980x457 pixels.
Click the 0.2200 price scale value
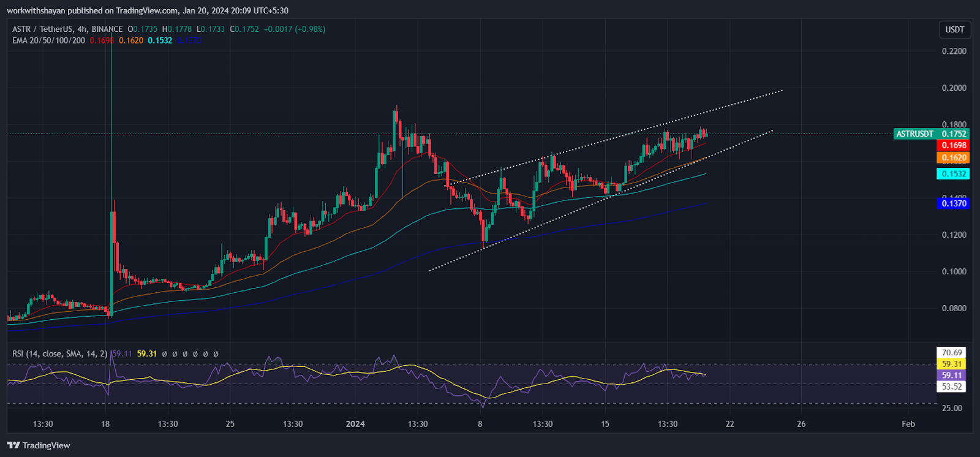(x=954, y=51)
